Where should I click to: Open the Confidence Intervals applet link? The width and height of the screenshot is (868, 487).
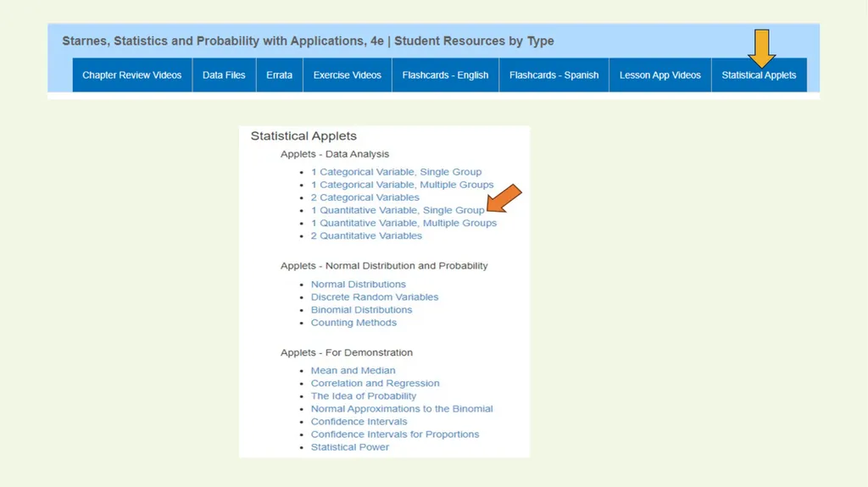pyautogui.click(x=359, y=422)
